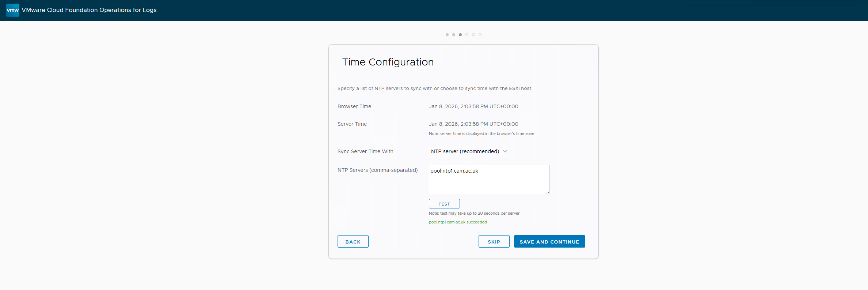Click the Browser Time value text
Image resolution: width=868 pixels, height=290 pixels.
473,106
